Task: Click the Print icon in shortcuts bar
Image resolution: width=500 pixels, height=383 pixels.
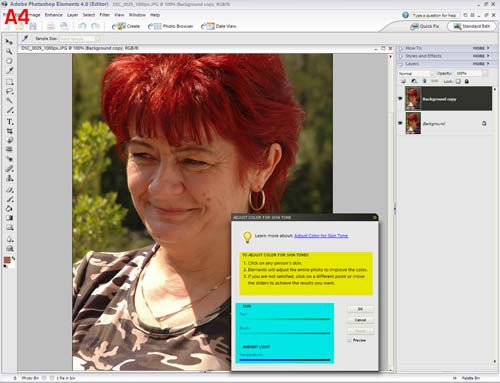Action: pos(50,26)
